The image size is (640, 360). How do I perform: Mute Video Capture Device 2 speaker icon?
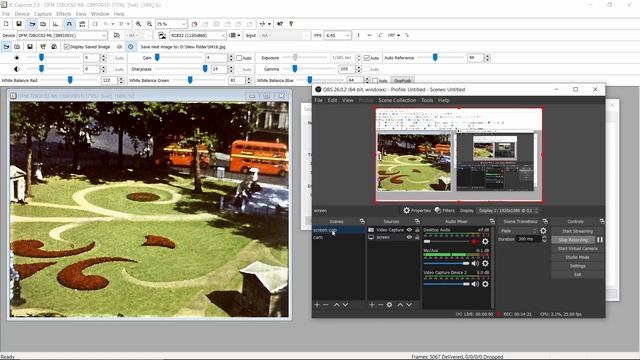tap(475, 284)
